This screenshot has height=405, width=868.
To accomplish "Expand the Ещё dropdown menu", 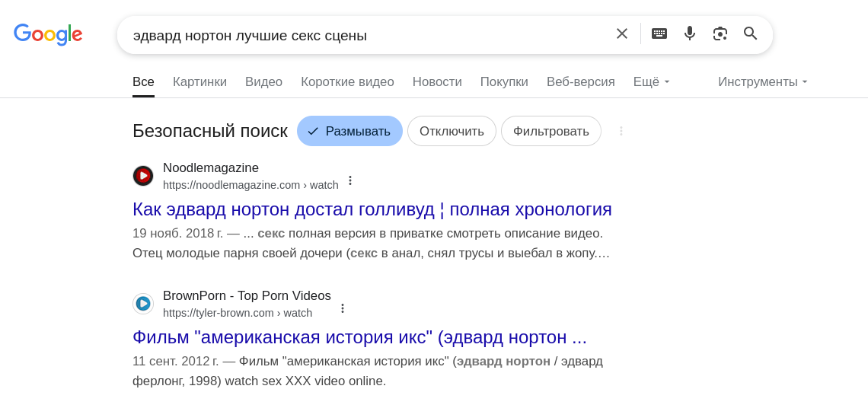I will pyautogui.click(x=652, y=82).
